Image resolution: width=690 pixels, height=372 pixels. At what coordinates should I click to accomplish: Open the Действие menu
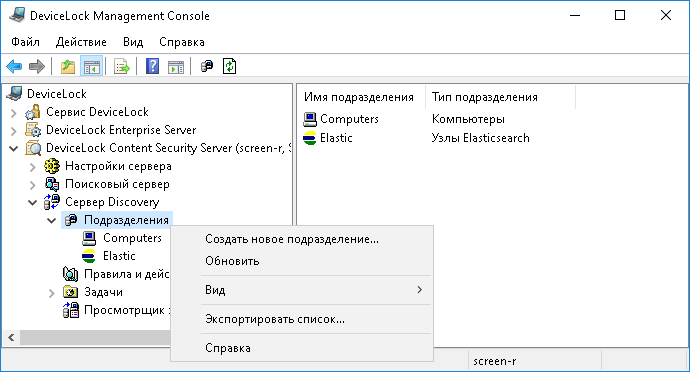pyautogui.click(x=81, y=42)
